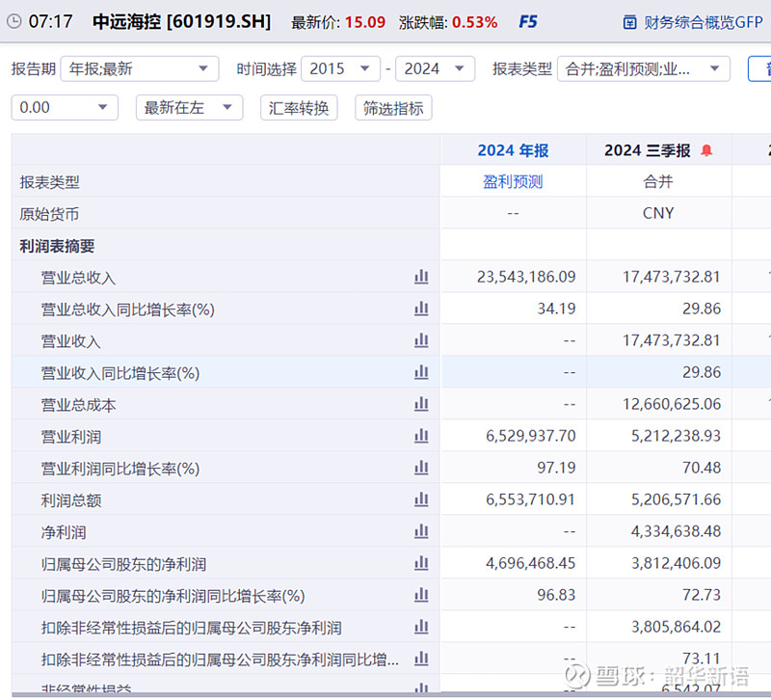Click the value 23,543,186.09
This screenshot has height=700, width=771.
526,277
